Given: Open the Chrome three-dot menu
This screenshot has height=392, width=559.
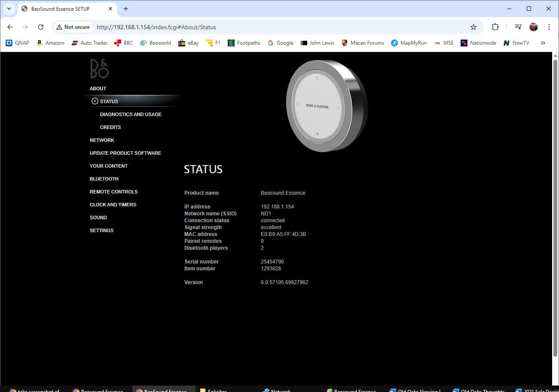Looking at the screenshot, I should click(549, 27).
